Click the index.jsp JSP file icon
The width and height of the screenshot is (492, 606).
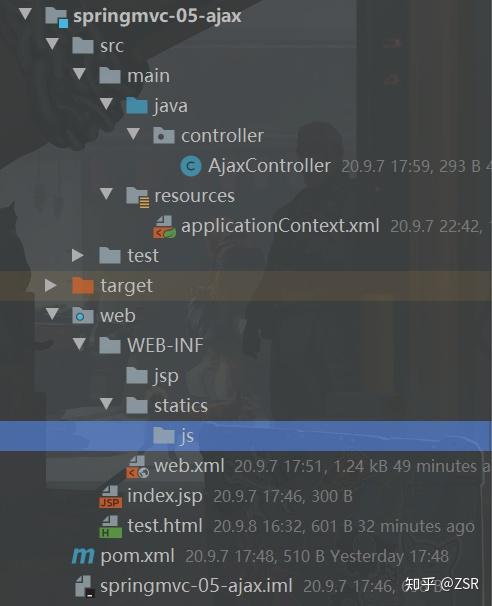[111, 497]
